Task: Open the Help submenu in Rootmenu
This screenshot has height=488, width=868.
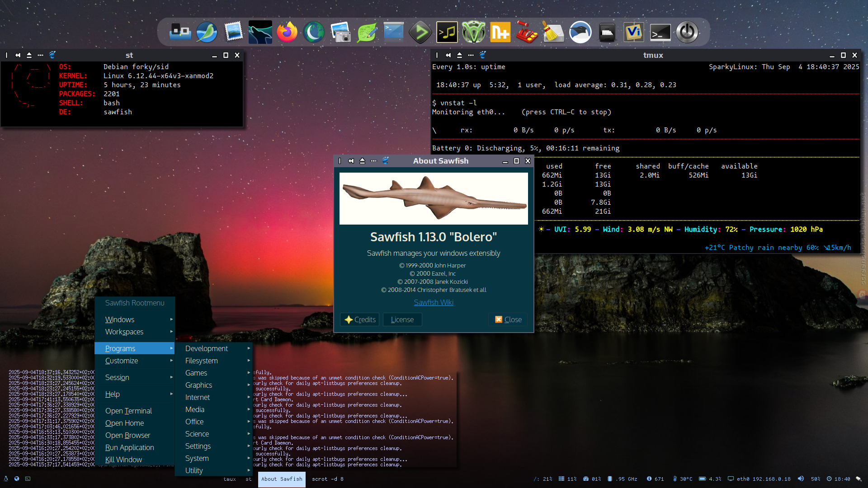Action: 135,394
